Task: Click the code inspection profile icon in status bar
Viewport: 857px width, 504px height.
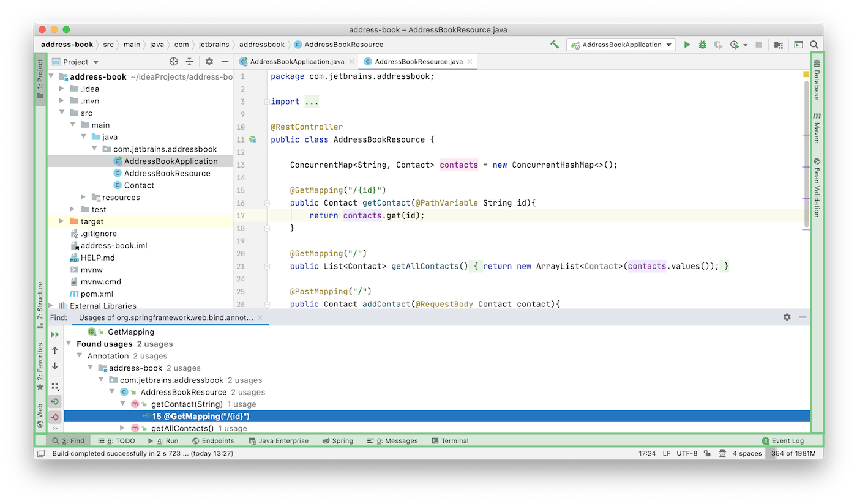Action: (x=722, y=453)
